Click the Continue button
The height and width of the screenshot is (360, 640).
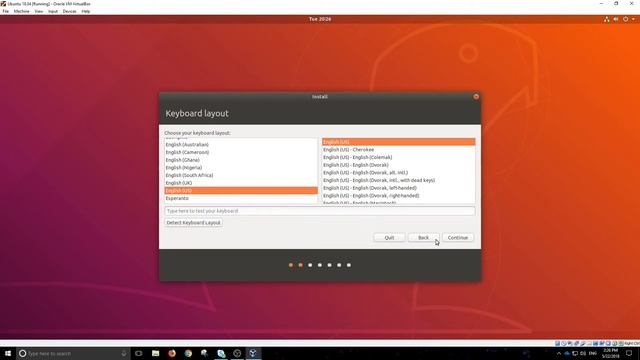point(458,238)
